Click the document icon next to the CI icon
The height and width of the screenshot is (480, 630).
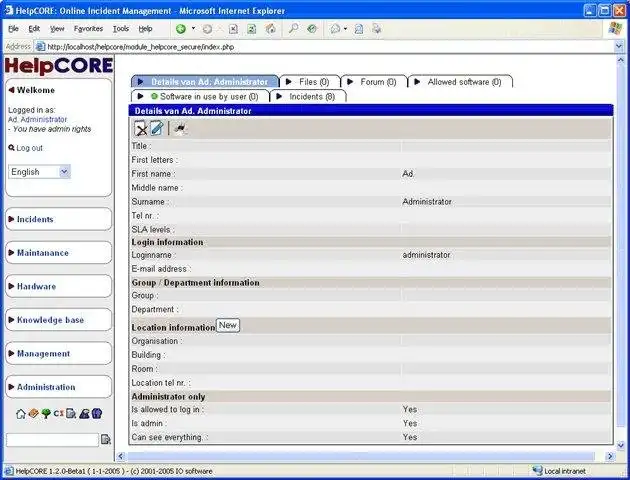(x=71, y=413)
